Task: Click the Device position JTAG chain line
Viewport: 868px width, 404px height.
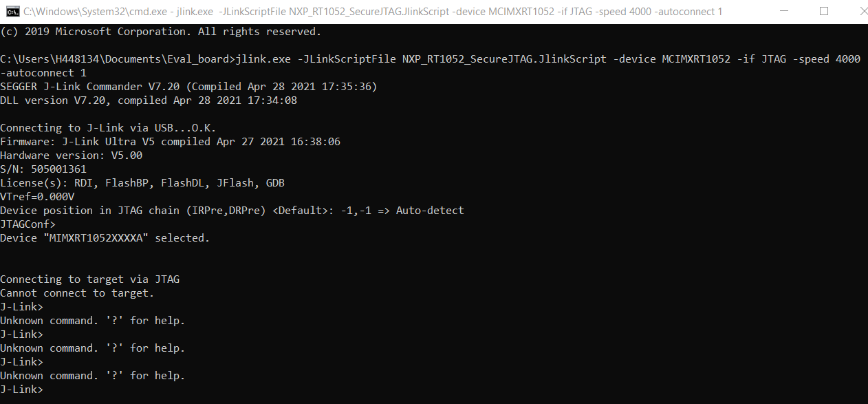Action: click(x=232, y=210)
